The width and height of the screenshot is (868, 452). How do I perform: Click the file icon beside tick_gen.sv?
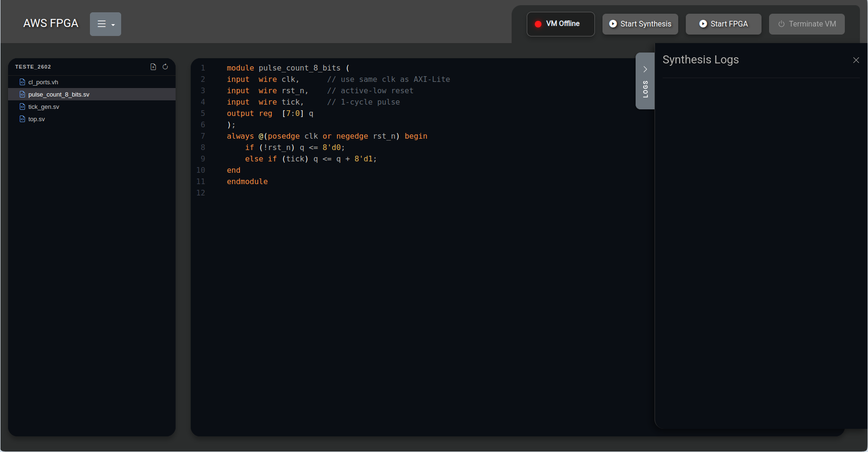click(22, 106)
